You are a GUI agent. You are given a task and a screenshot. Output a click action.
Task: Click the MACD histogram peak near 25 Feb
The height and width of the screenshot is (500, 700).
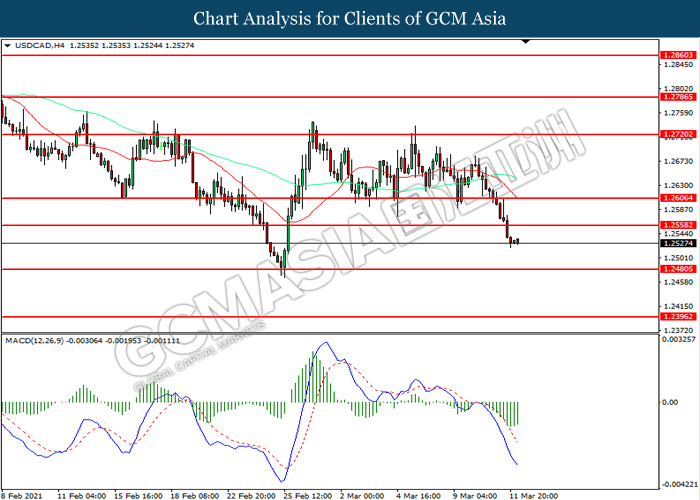tap(311, 377)
